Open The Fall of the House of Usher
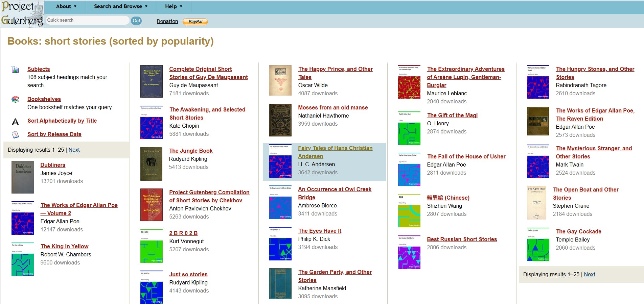The image size is (644, 304). pyautogui.click(x=466, y=156)
